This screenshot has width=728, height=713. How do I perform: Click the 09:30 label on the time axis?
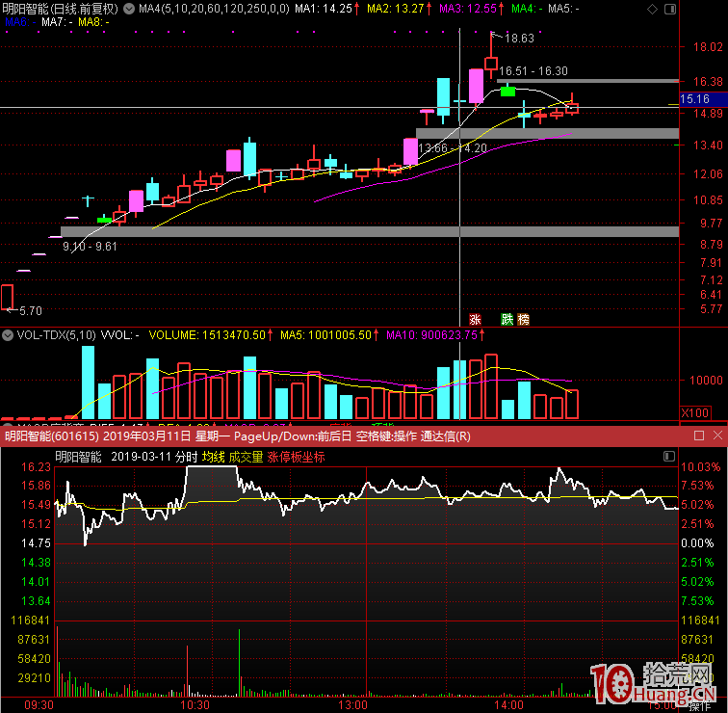tap(39, 705)
